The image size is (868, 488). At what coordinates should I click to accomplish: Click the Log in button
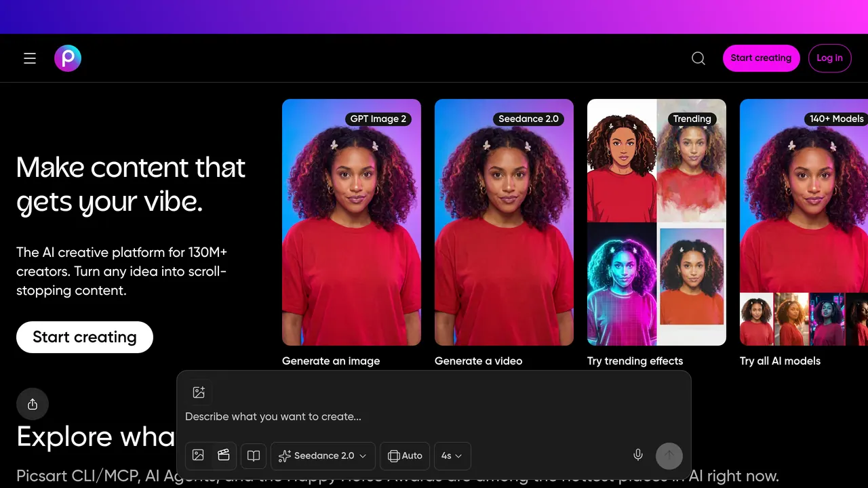coord(829,58)
